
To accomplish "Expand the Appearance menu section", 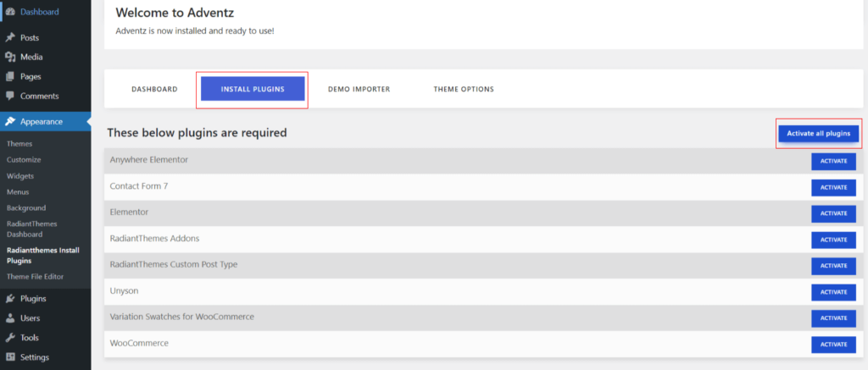I will tap(42, 122).
